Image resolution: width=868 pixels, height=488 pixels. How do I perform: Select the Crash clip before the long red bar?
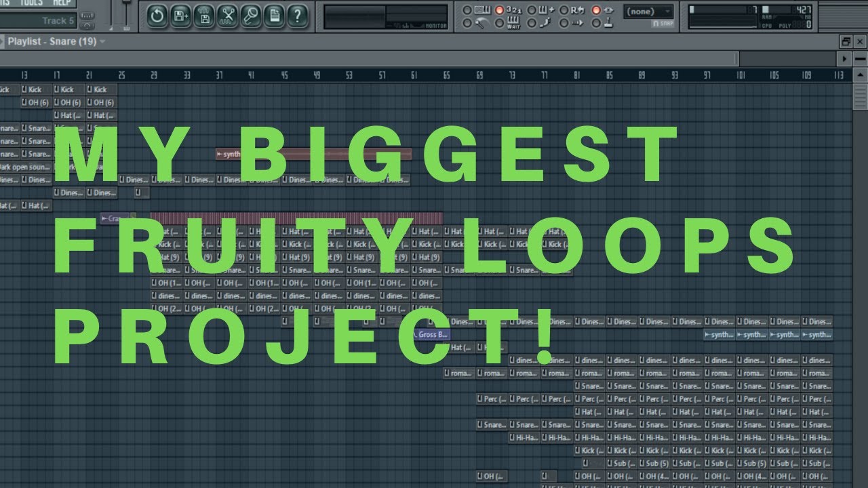(115, 218)
